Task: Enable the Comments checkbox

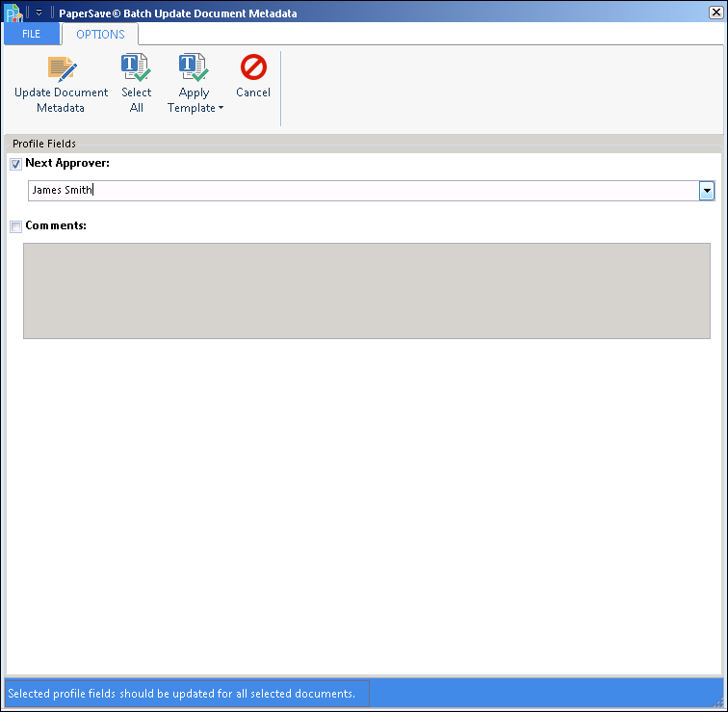Action: (x=15, y=227)
